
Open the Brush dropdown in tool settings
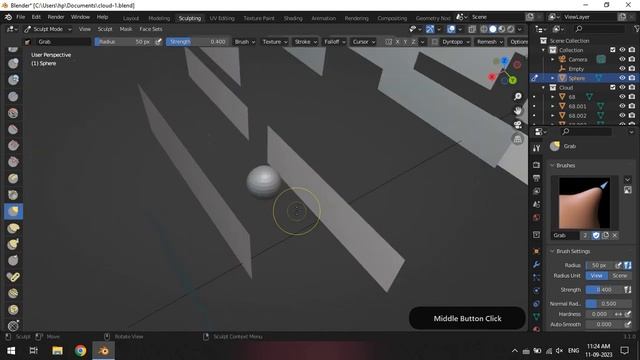[244, 42]
